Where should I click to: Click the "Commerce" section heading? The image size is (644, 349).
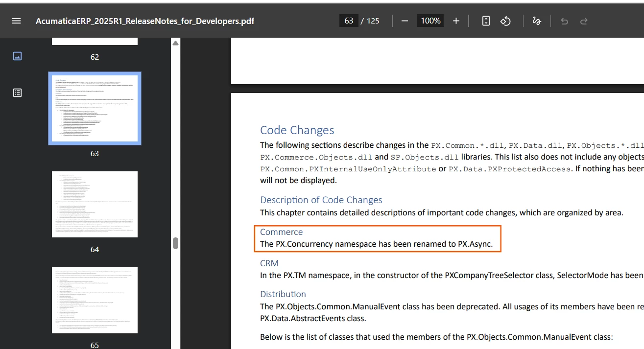click(x=282, y=232)
